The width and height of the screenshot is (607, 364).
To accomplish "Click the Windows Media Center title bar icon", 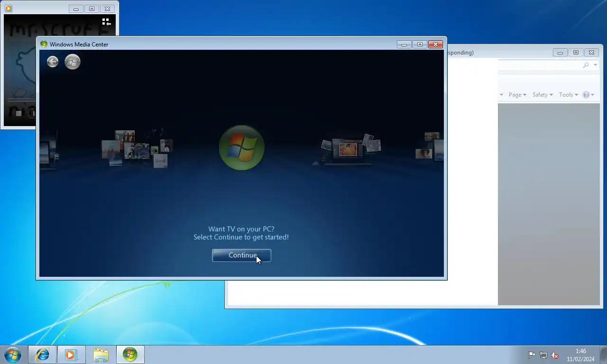I will pos(44,44).
